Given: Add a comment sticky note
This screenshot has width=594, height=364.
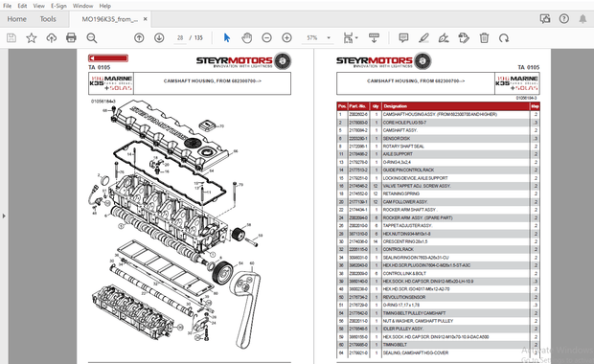Looking at the screenshot, I should pos(403,38).
